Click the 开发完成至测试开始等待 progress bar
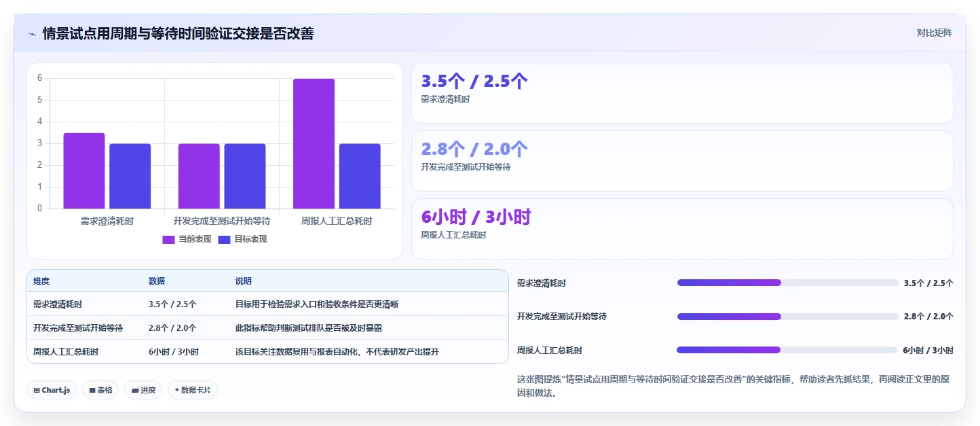Viewport: 980px width, 426px height. [x=787, y=317]
